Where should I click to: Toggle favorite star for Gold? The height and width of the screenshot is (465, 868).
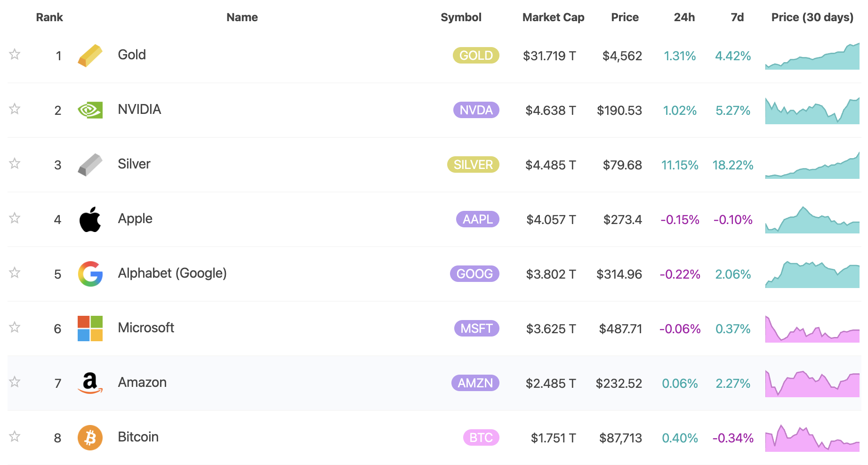[15, 55]
